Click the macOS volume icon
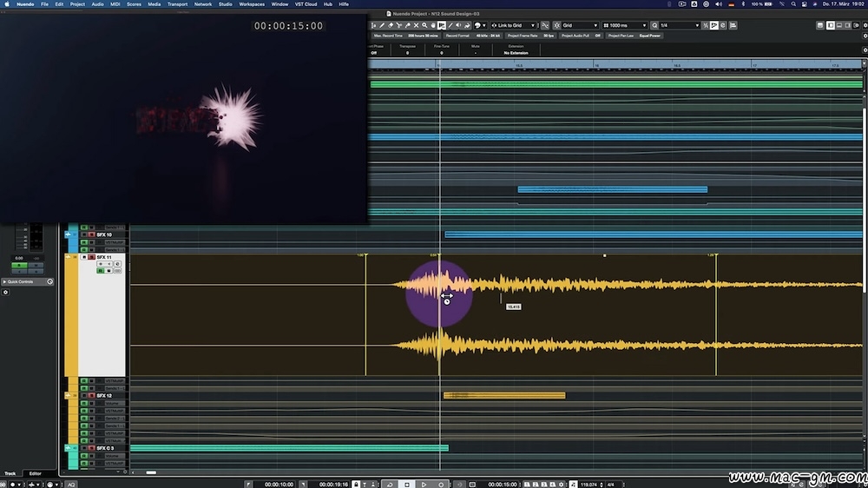This screenshot has width=868, height=488. [719, 3]
